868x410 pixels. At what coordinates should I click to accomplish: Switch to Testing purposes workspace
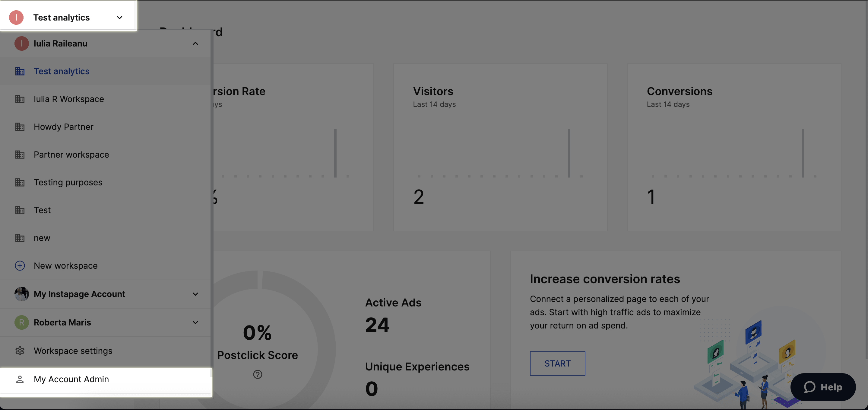click(106, 182)
